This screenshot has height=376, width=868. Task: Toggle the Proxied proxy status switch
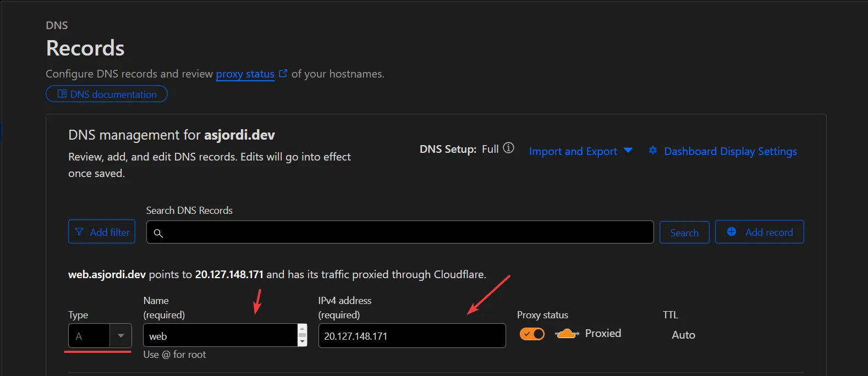tap(532, 334)
